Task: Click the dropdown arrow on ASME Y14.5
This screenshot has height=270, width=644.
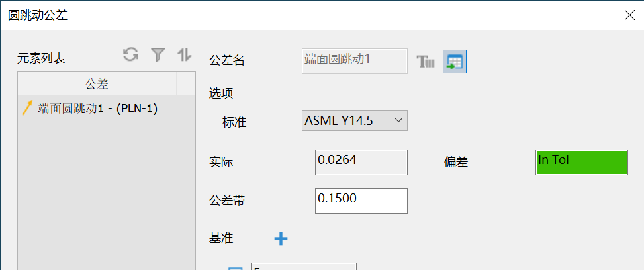Action: pos(398,120)
